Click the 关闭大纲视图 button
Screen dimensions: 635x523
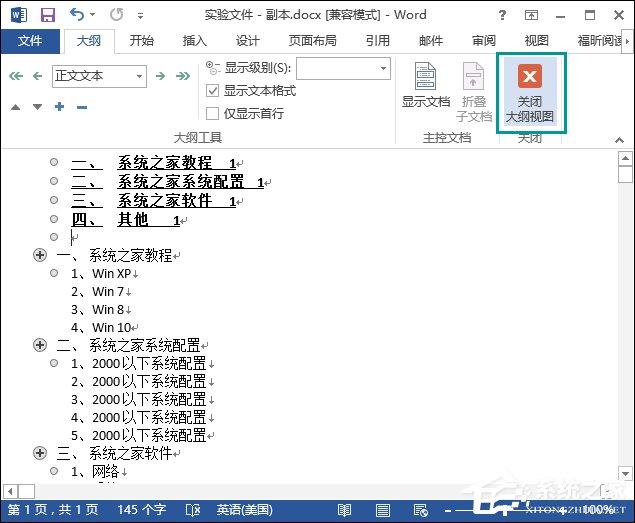click(530, 92)
